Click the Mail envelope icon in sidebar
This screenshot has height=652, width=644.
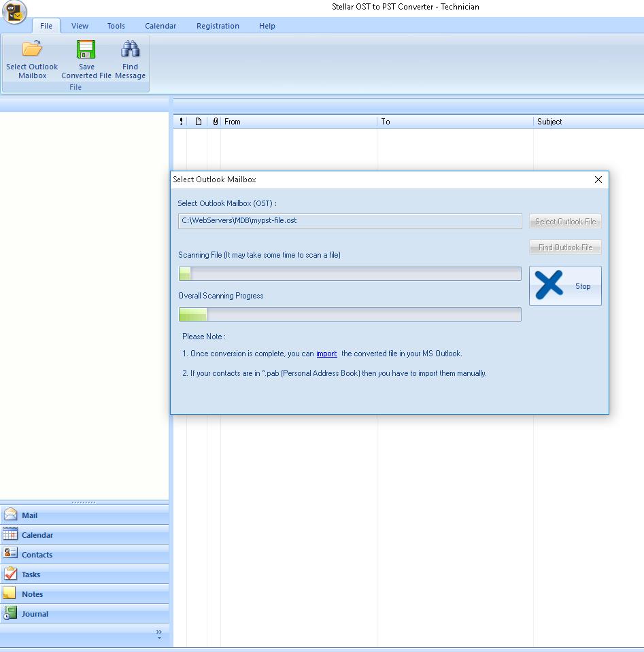click(x=10, y=515)
